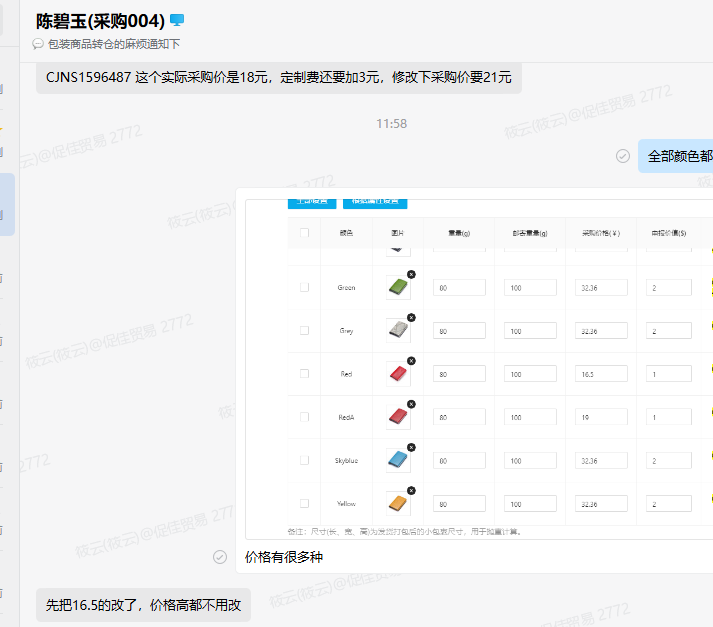Click the message starting with CJNS1596487
The image size is (713, 627).
pyautogui.click(x=278, y=77)
